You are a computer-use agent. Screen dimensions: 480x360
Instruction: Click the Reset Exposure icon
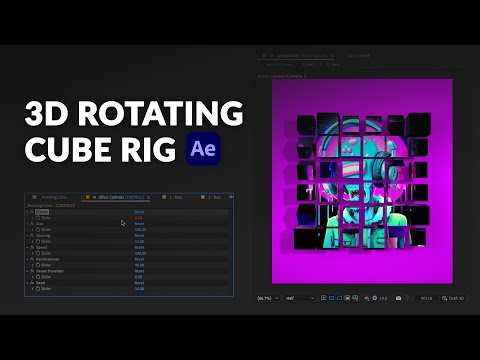[x=375, y=298]
